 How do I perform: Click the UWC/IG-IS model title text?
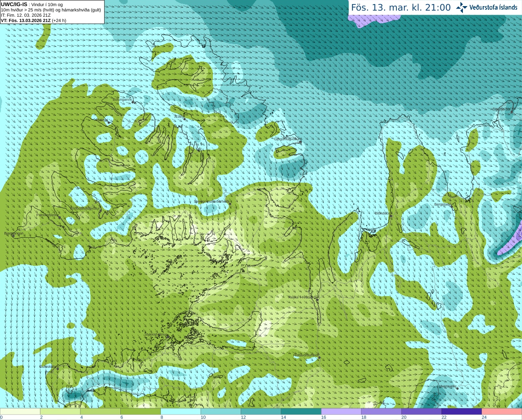14,4
